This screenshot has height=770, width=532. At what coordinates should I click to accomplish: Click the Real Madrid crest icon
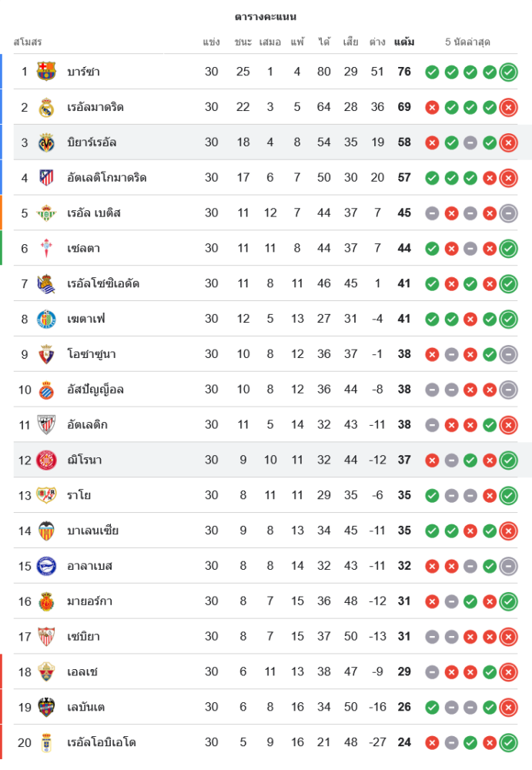coord(46,107)
